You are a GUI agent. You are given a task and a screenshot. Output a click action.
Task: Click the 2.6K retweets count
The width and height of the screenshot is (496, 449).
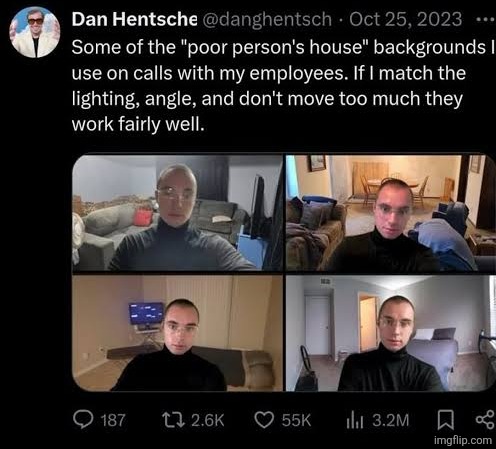tap(208, 420)
